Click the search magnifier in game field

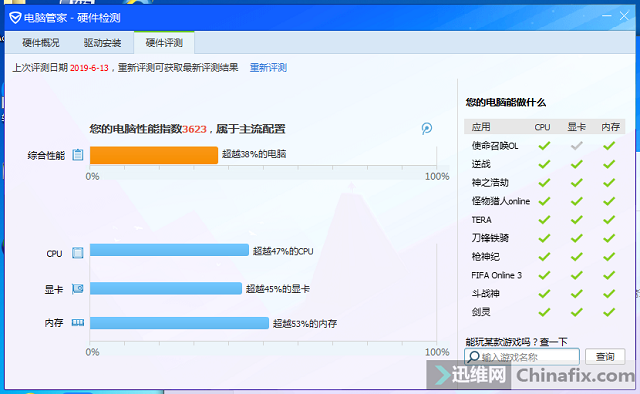(473, 356)
